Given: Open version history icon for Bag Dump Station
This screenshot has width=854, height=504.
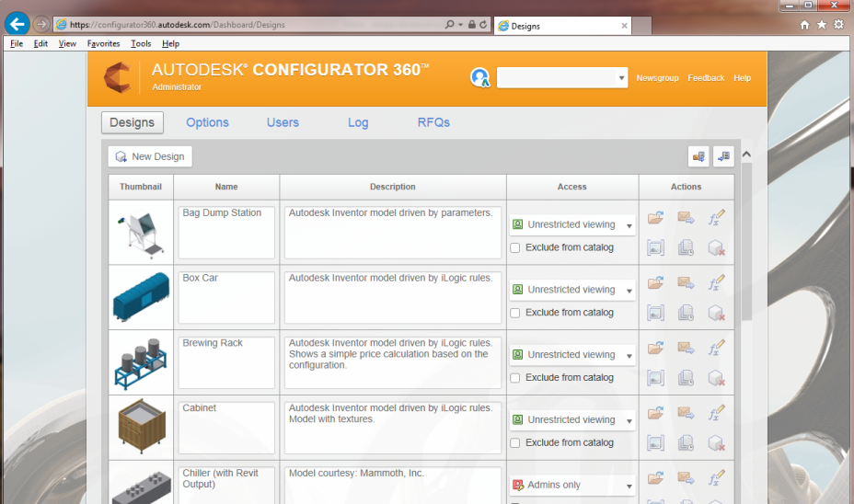Looking at the screenshot, I should (x=686, y=247).
